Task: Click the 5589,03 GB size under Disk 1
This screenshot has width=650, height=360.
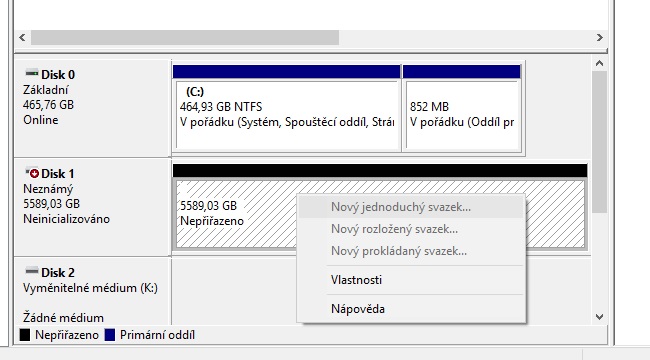Action: pyautogui.click(x=51, y=204)
